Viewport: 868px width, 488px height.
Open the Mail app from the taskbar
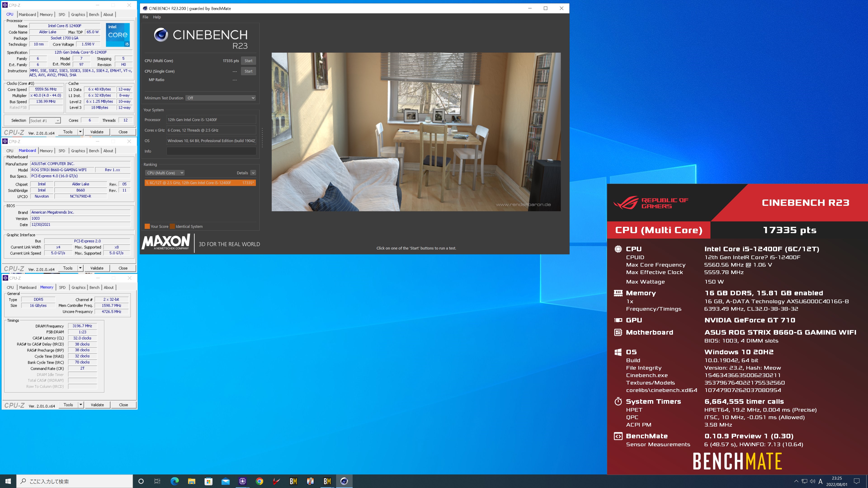coord(225,481)
